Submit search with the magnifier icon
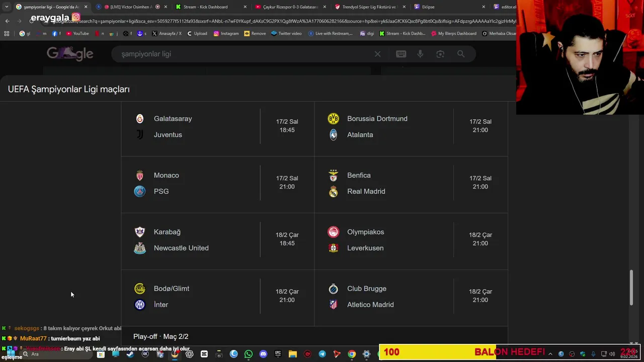Viewport: 644px width, 362px height. click(x=461, y=54)
